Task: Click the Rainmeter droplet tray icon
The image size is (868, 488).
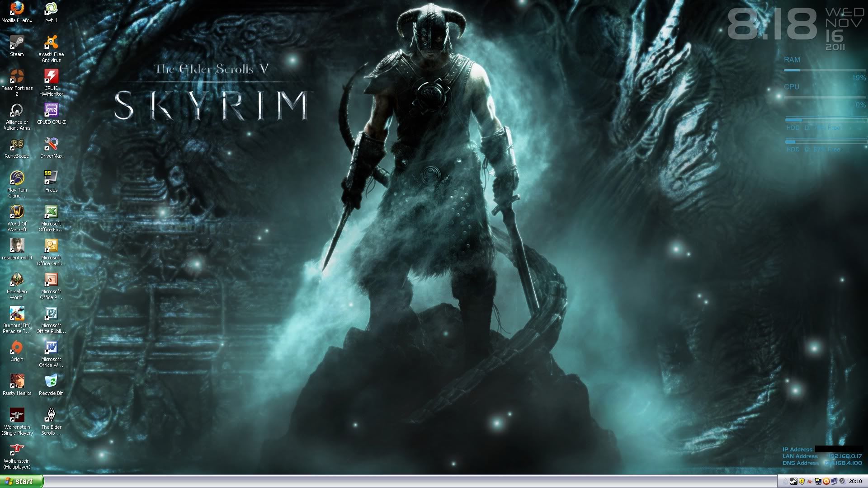Action: [785, 481]
